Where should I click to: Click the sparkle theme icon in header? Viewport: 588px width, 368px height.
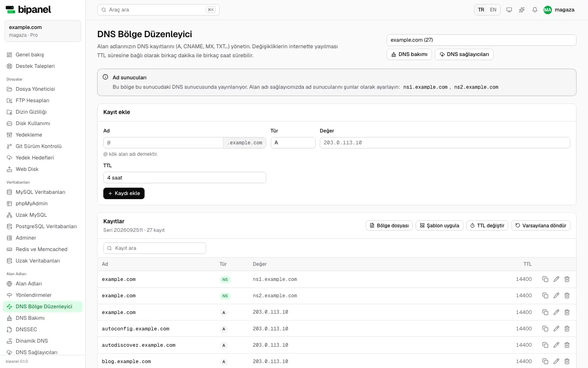522,10
